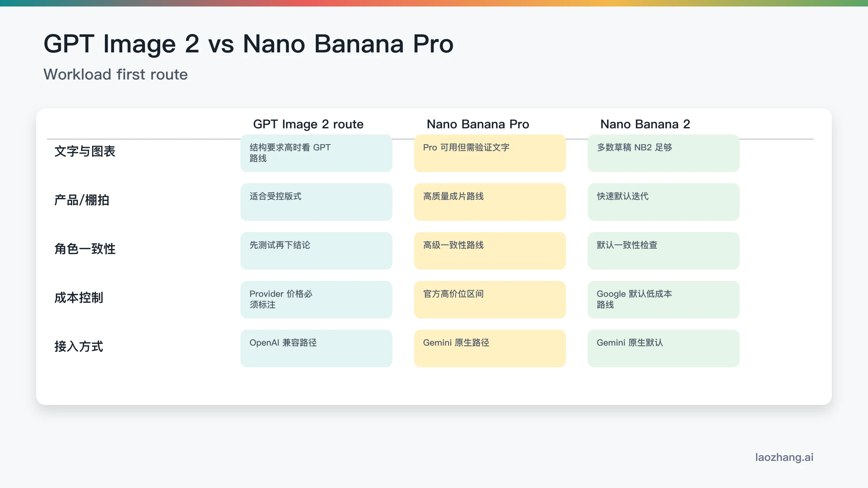Click the 成本控制 row label

pyautogui.click(x=79, y=298)
